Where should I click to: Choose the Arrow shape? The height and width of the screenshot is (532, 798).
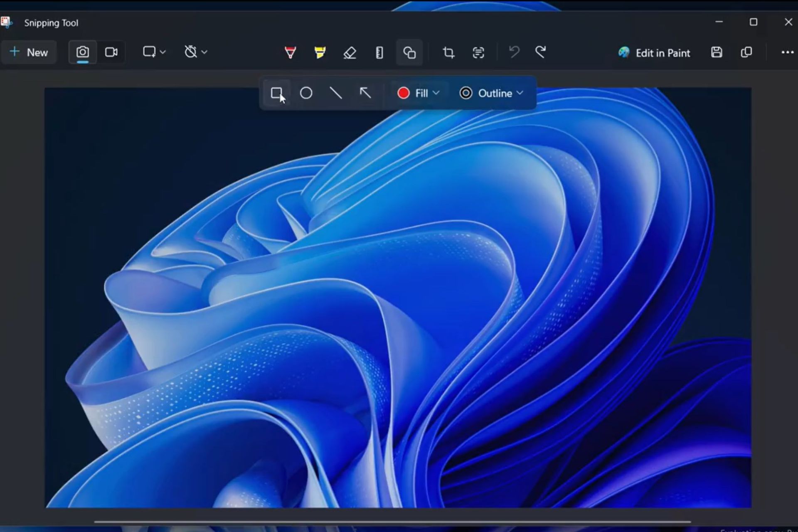365,93
